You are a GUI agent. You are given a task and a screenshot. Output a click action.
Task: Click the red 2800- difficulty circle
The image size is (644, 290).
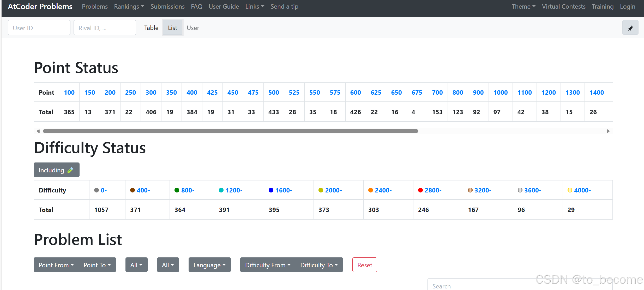point(420,190)
